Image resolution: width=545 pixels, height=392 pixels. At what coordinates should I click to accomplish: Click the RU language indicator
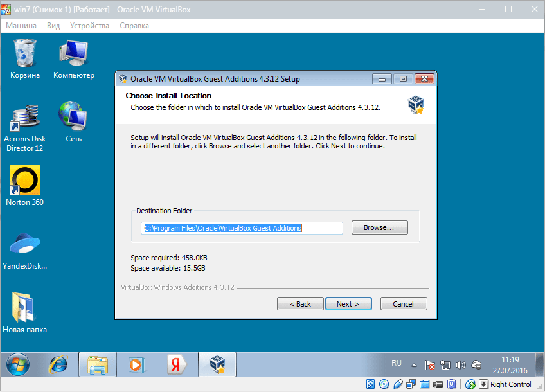(397, 363)
